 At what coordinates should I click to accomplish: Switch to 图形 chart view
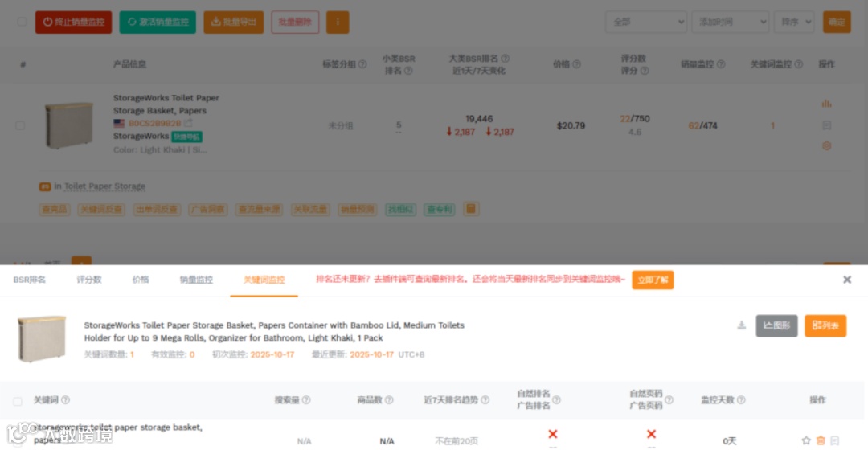pos(776,325)
